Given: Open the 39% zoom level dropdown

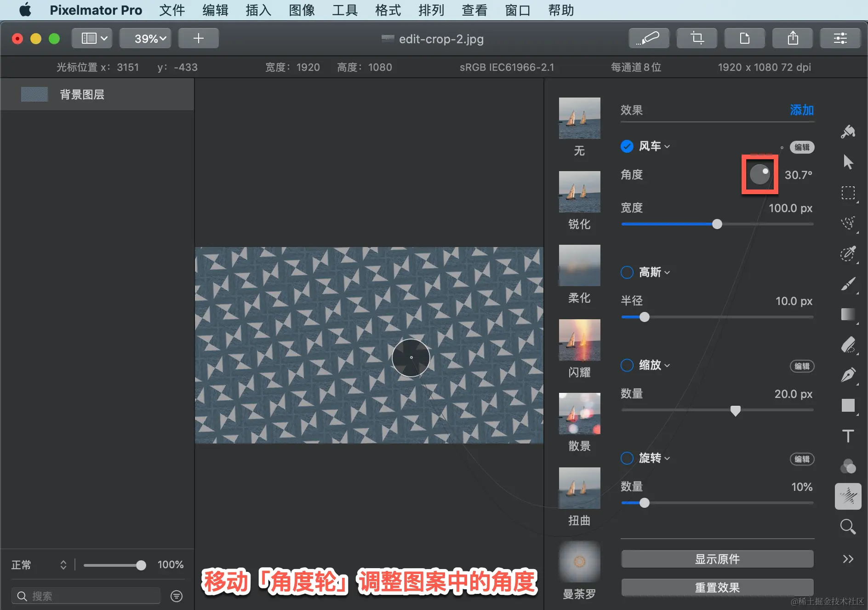Looking at the screenshot, I should (x=145, y=38).
